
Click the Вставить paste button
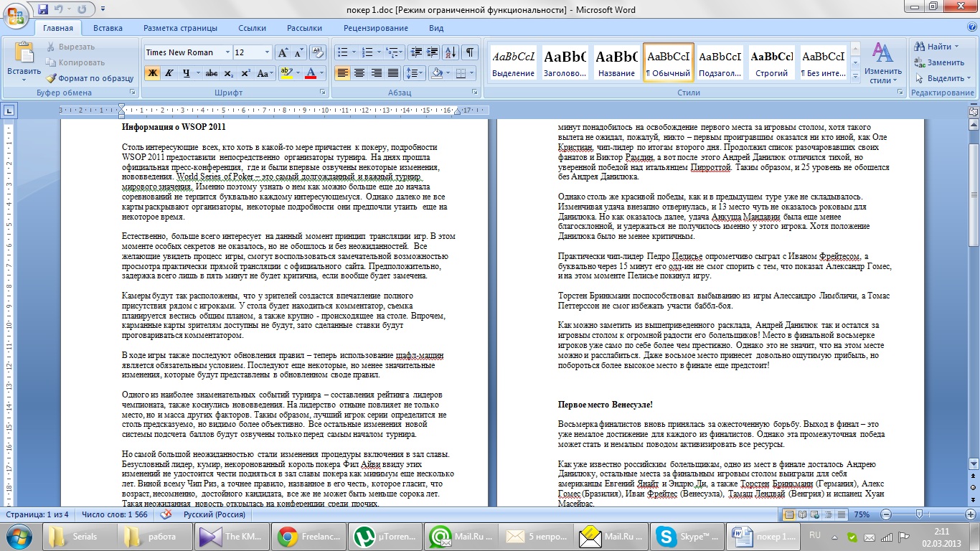click(24, 61)
